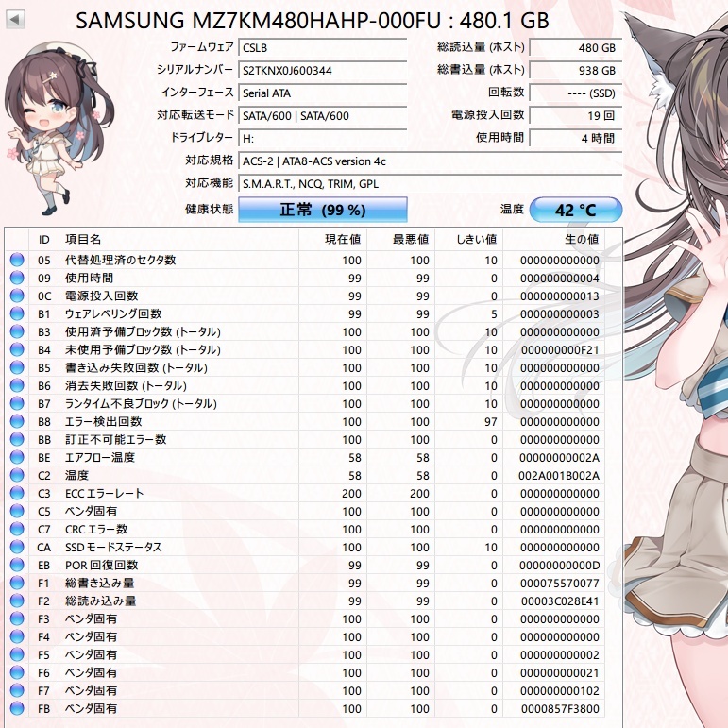Click status icon for row F4 ベンダ固有
Screen dimensions: 728x728
pos(17,637)
